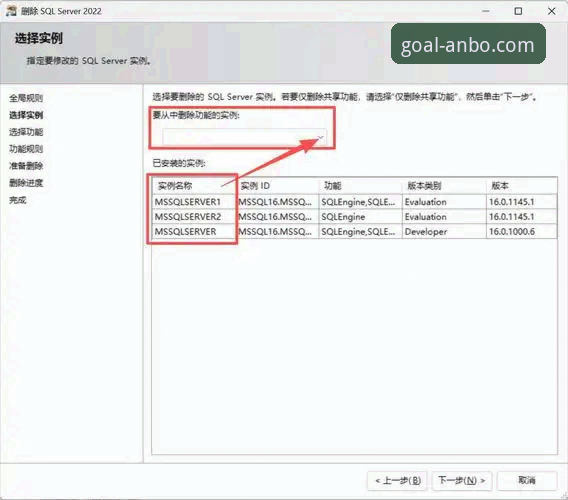Open the 全局规则 step in sidebar
Image resolution: width=568 pixels, height=500 pixels.
pyautogui.click(x=26, y=98)
